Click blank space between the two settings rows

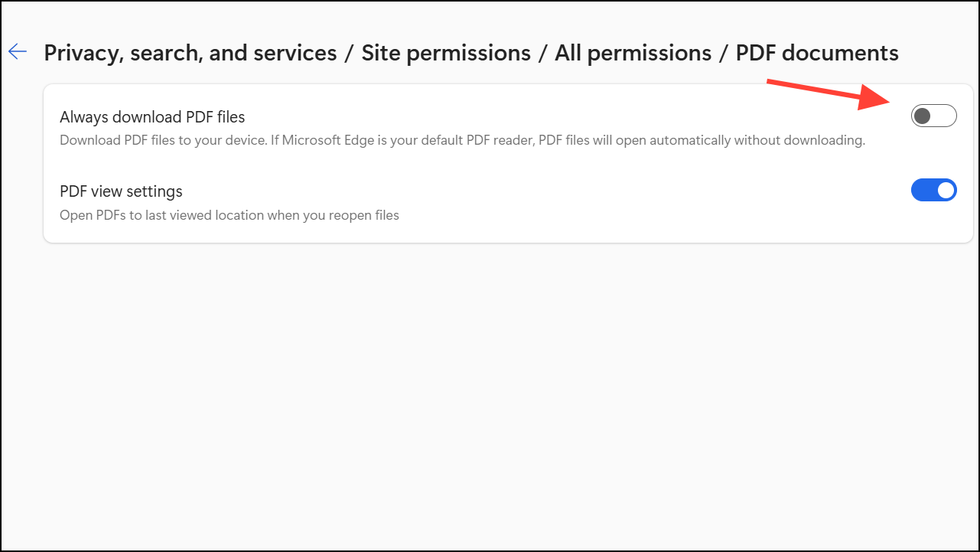[490, 165]
